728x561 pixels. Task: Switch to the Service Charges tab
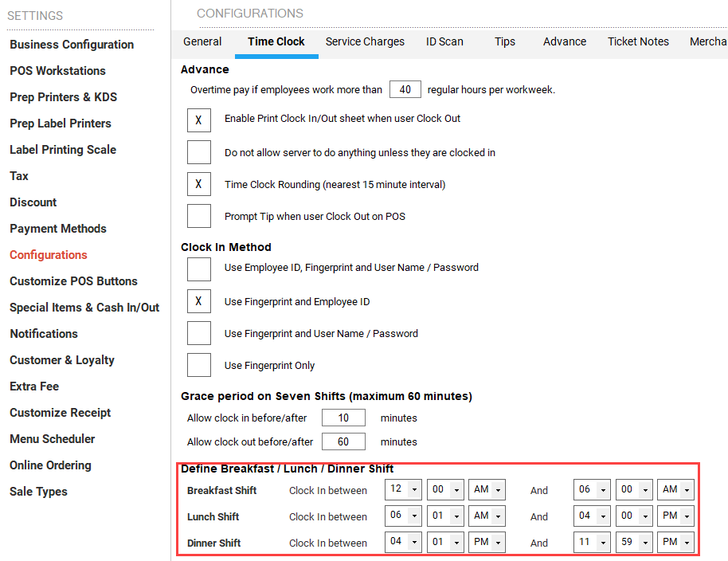click(365, 41)
